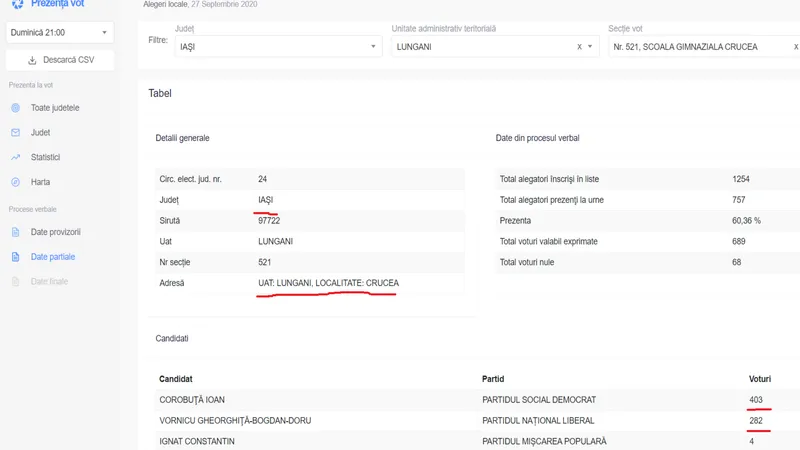Viewport: 800px width, 450px height.
Task: Clear the Nr. 521 section filter x
Action: pos(790,47)
